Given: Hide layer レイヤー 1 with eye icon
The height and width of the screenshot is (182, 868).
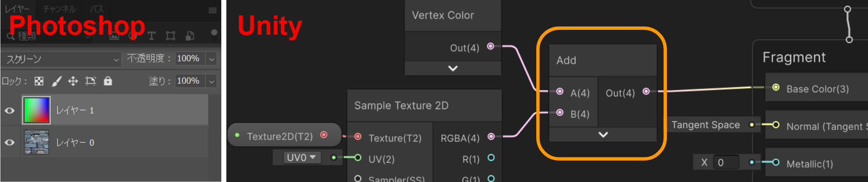Looking at the screenshot, I should (10, 110).
